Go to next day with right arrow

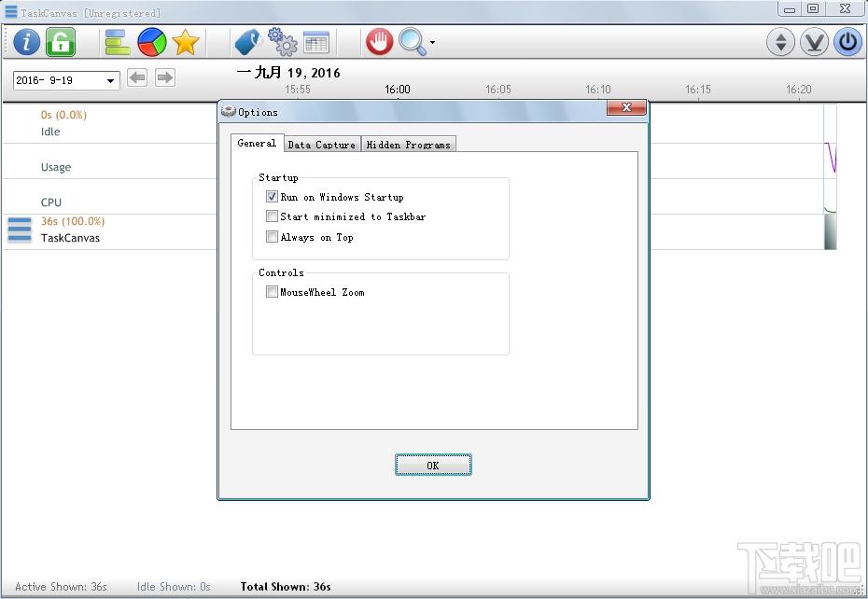point(165,77)
